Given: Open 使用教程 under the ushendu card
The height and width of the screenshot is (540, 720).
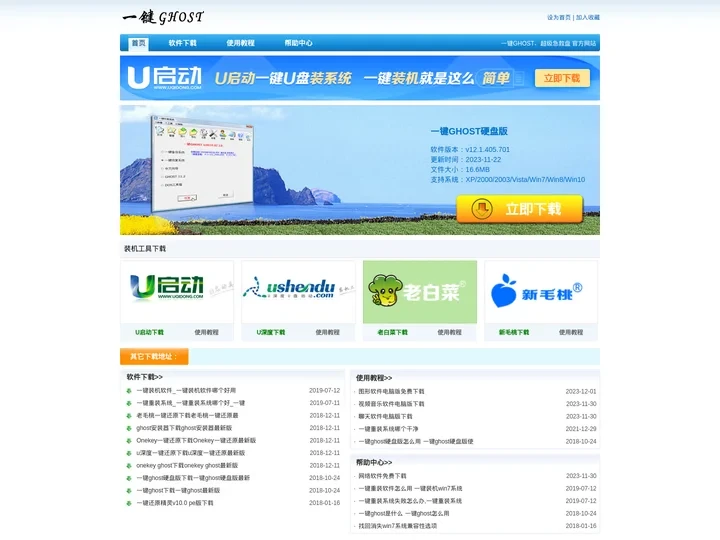Looking at the screenshot, I should point(327,332).
